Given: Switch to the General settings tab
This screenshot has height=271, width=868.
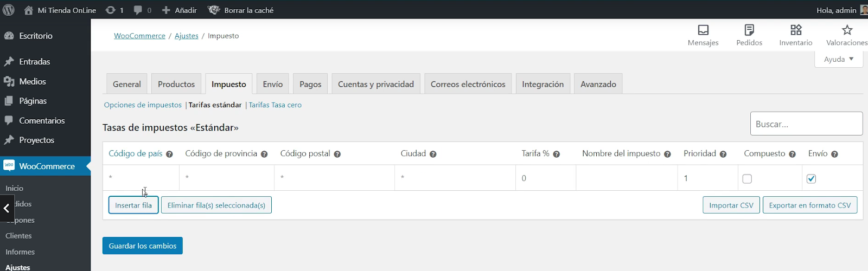Looking at the screenshot, I should coord(127,84).
